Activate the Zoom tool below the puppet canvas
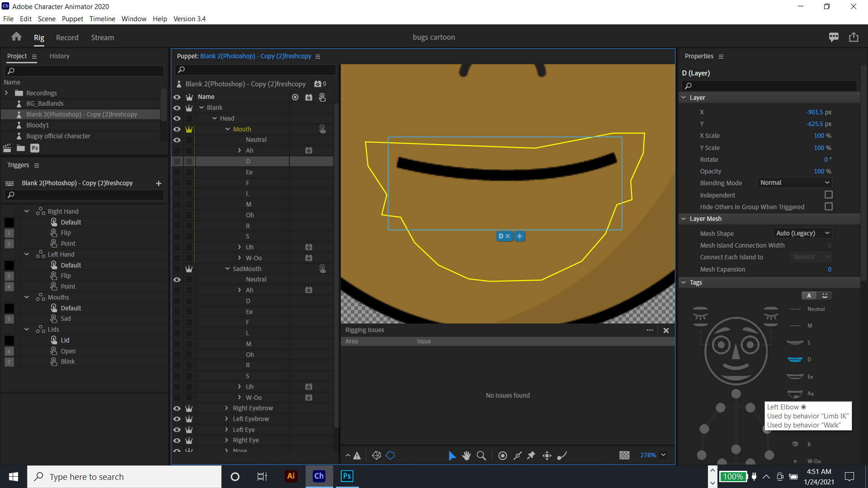868x488 pixels. click(x=481, y=455)
